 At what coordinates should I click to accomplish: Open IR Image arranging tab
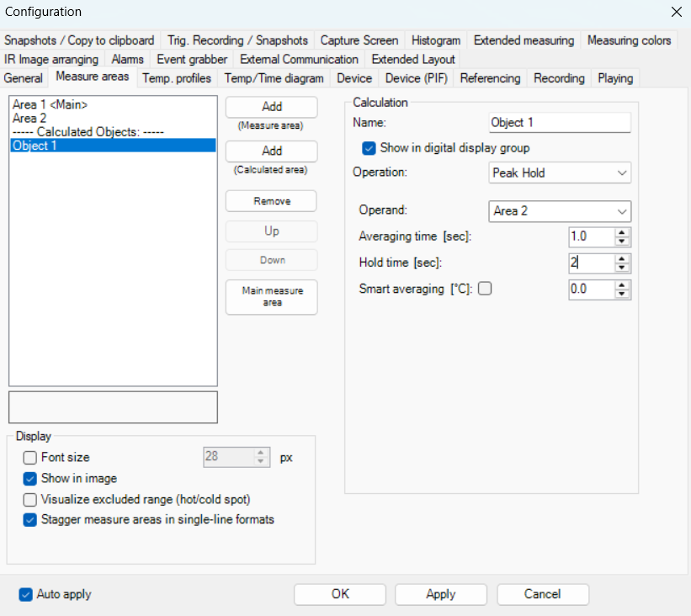(51, 59)
